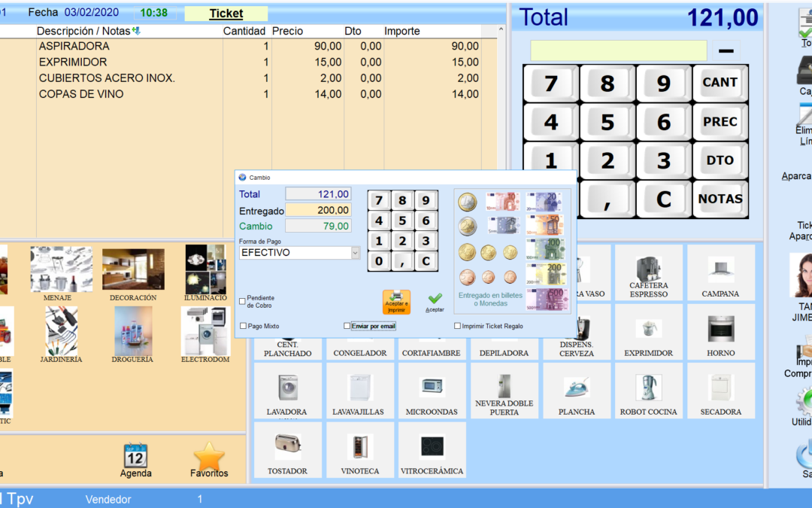Viewport: 812px width, 508px height.
Task: Click the Ticket tab at the top
Action: coord(226,14)
